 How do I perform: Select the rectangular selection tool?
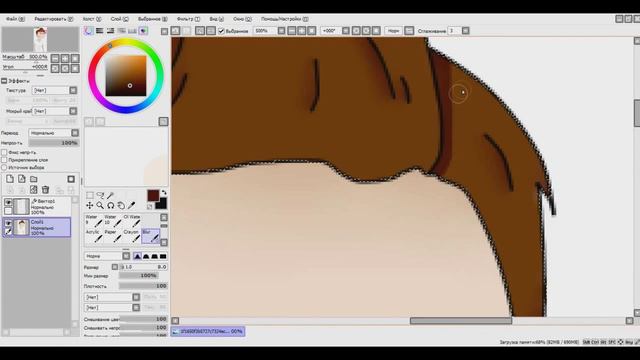pos(90,196)
